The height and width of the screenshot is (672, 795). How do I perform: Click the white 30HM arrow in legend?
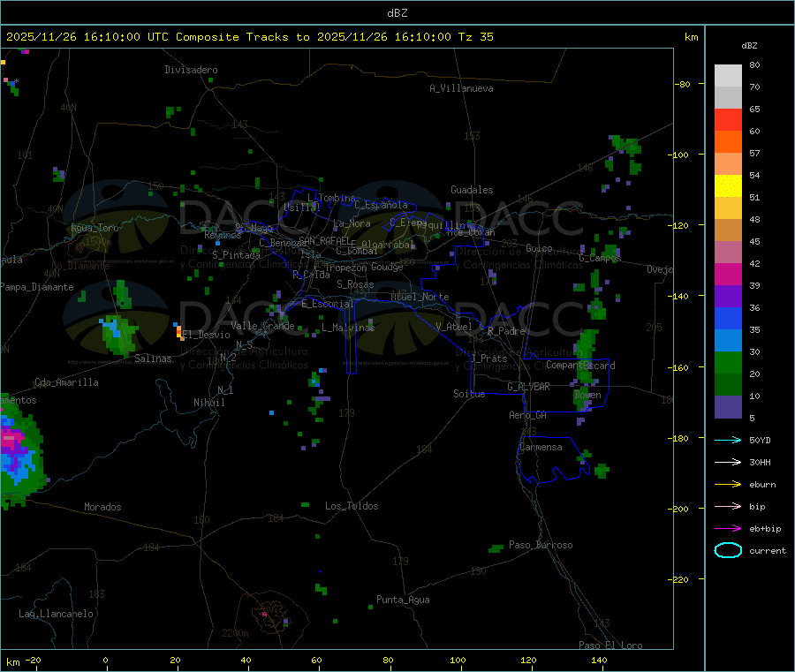[x=728, y=462]
